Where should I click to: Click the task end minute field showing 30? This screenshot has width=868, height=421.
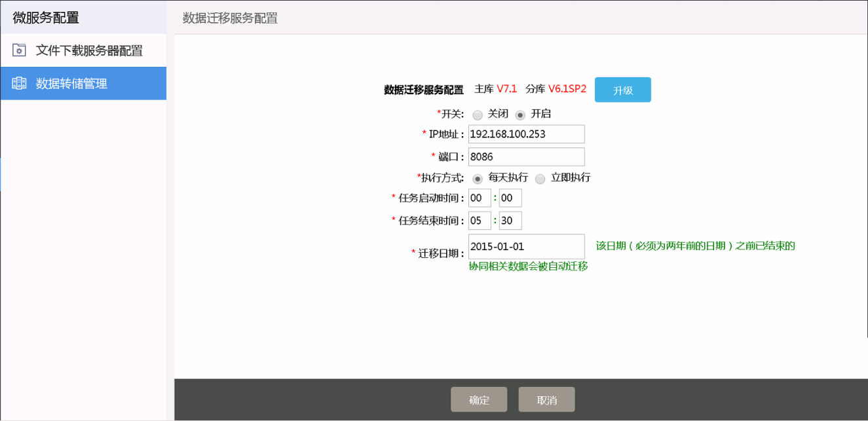(x=510, y=220)
